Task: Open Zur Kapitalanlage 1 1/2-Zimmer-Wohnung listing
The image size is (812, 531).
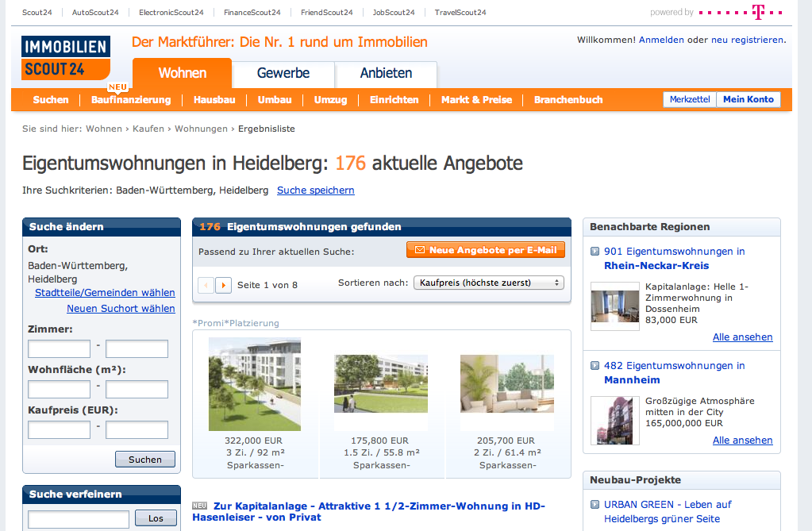Action: 369,511
